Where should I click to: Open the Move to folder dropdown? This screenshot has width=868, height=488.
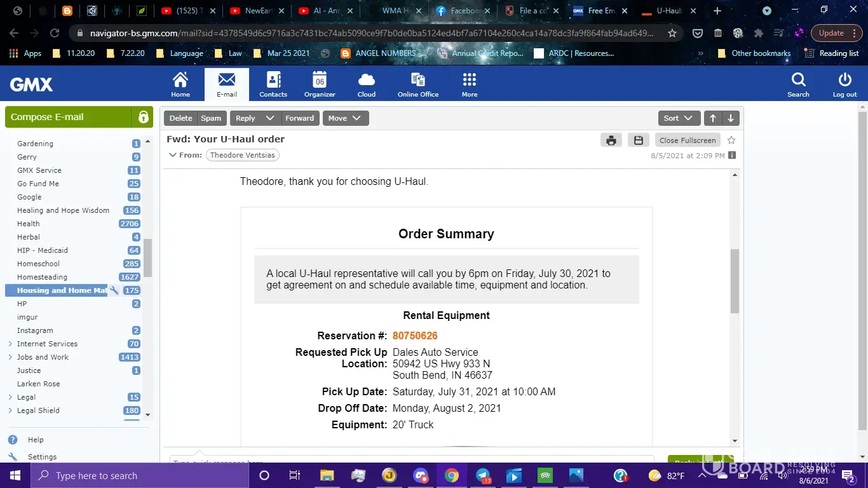(346, 118)
